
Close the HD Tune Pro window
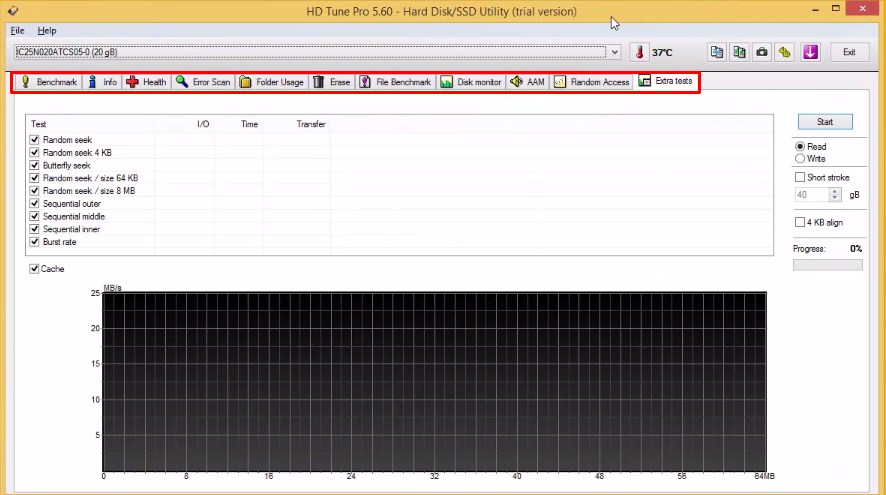863,8
